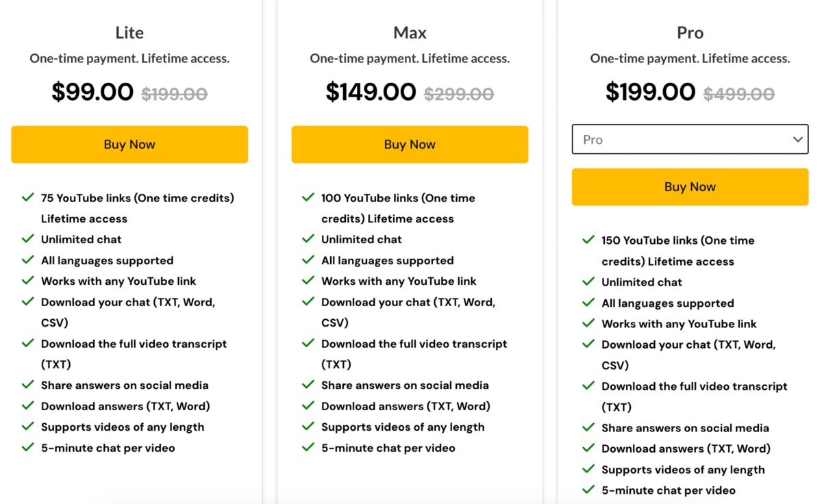The height and width of the screenshot is (504, 822).
Task: Click the dropdown chevron arrow in Pro plan
Action: point(797,140)
